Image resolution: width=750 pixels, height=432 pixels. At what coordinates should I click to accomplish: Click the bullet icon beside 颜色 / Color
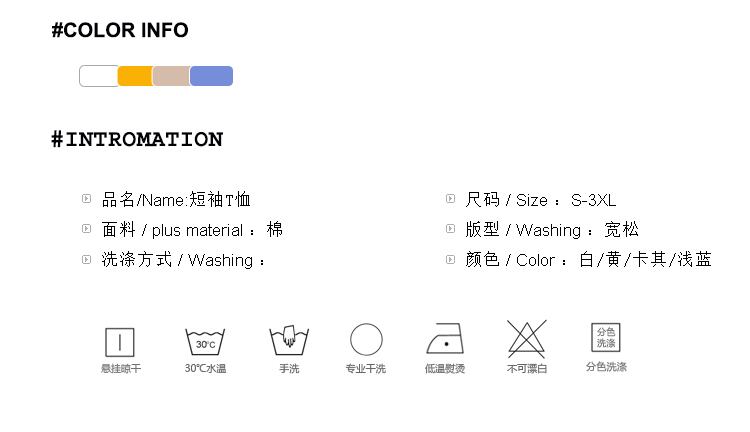pyautogui.click(x=451, y=259)
